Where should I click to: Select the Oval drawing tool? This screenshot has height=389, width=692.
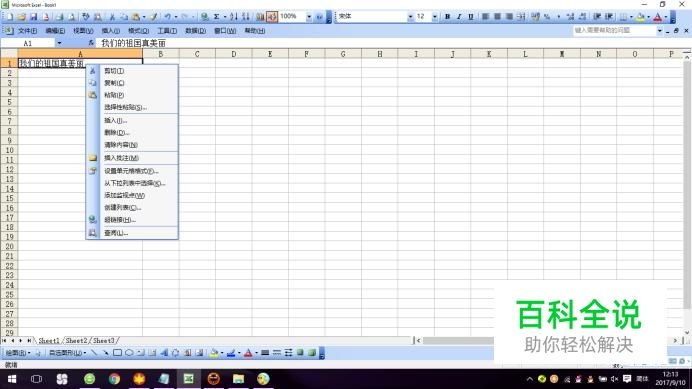[129, 353]
